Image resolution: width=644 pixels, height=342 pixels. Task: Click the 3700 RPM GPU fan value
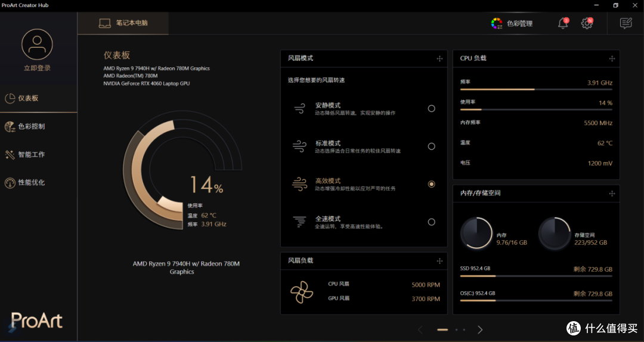[426, 299]
